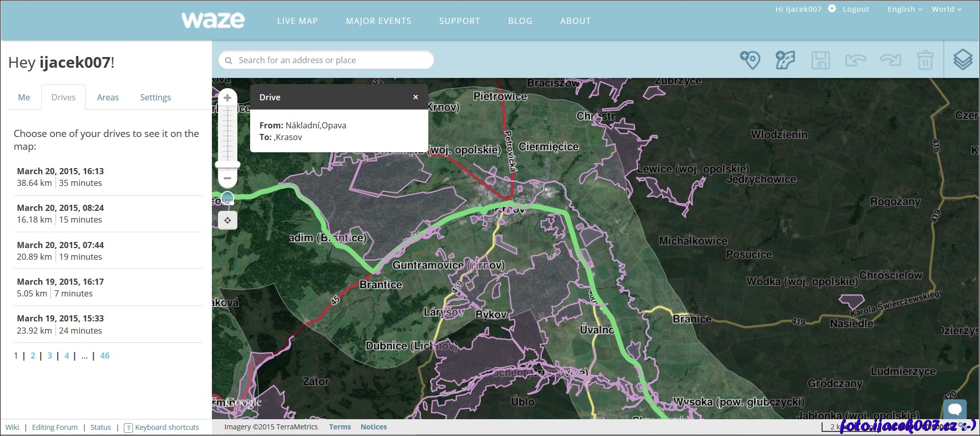Open the Settings tab

[155, 97]
